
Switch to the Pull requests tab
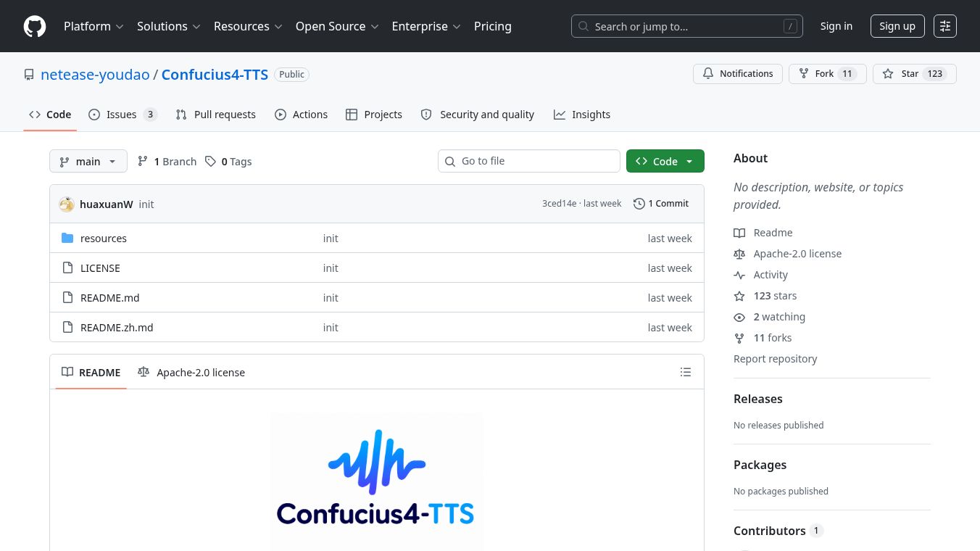pyautogui.click(x=215, y=115)
